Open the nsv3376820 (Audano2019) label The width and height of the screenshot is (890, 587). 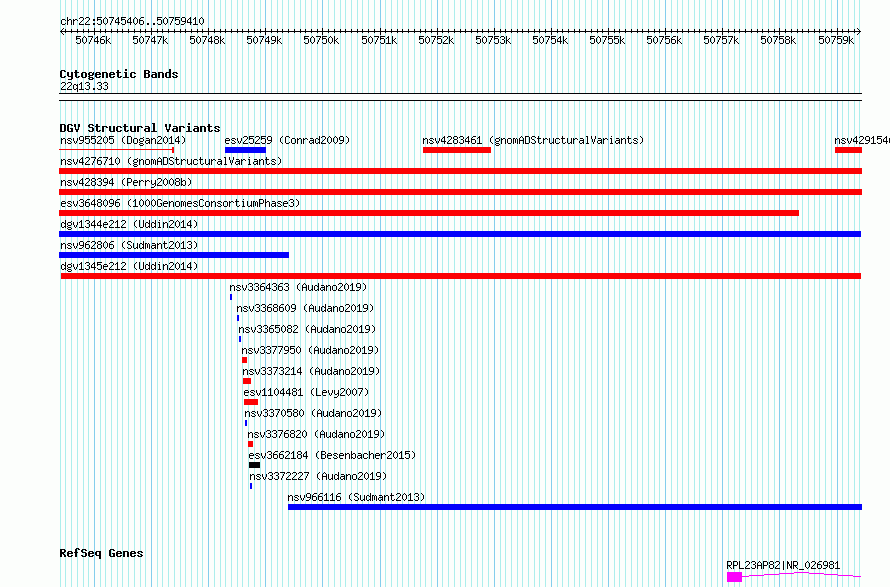316,434
